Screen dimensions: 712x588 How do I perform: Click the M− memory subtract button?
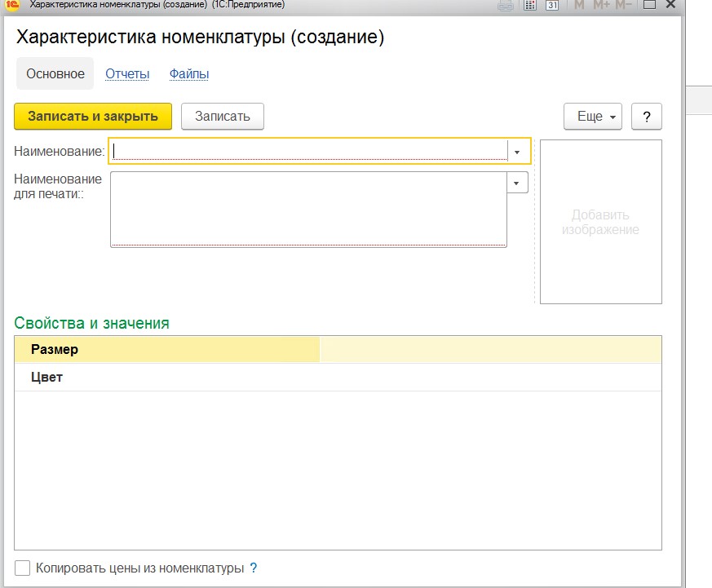[x=624, y=5]
